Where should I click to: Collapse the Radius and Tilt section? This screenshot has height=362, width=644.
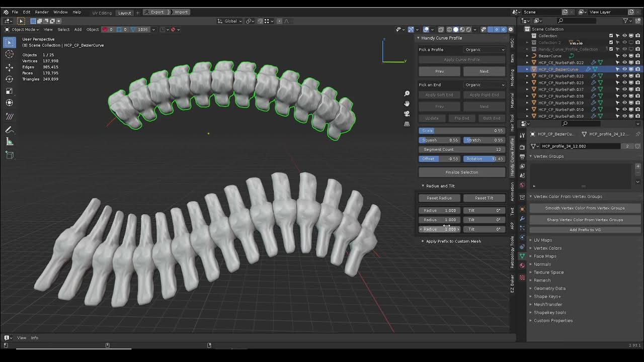click(423, 186)
